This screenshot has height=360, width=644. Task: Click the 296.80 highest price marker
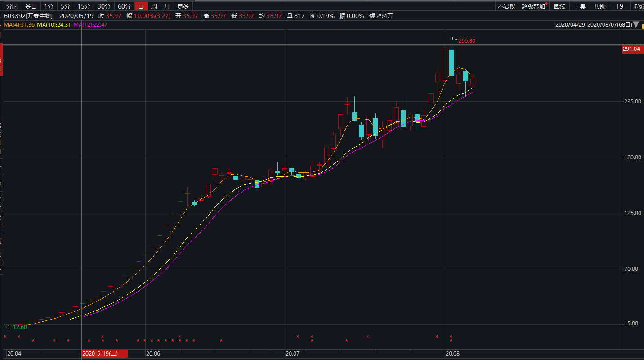pyautogui.click(x=467, y=41)
